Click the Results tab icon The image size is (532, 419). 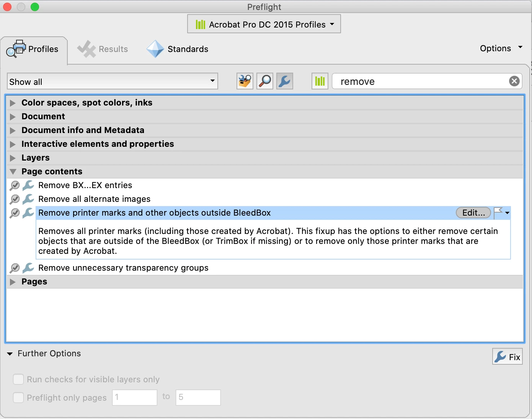tap(86, 49)
